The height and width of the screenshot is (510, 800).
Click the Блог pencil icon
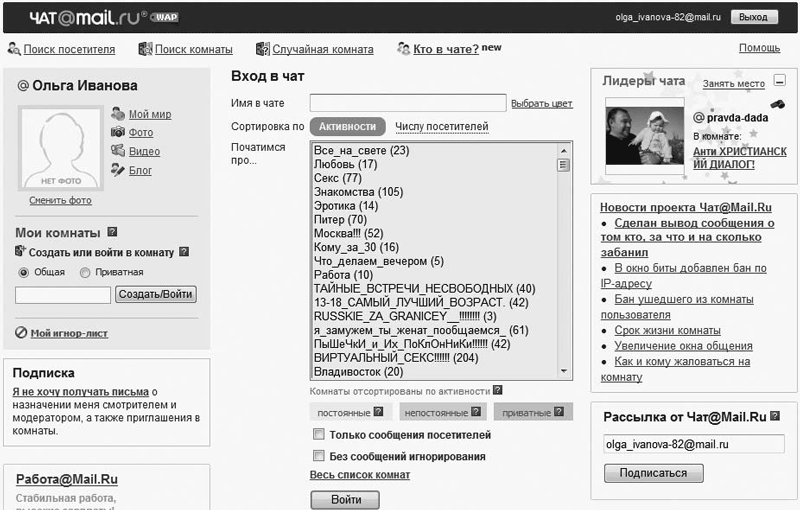click(118, 170)
